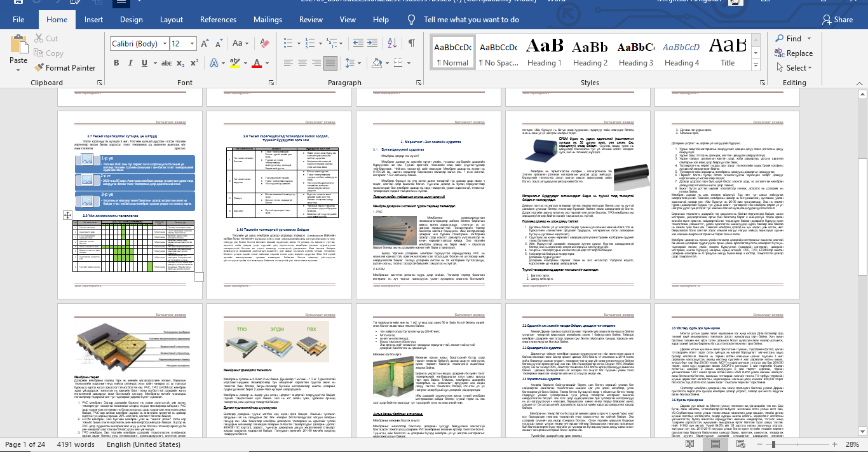Open the Paragraph dialog launcher
Image resolution: width=868 pixels, height=452 pixels.
click(418, 83)
